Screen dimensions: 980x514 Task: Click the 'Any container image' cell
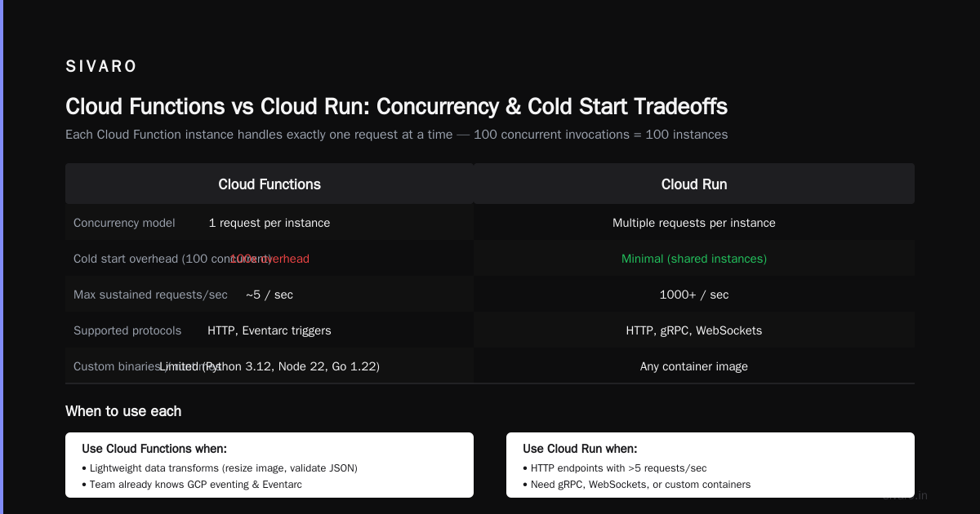tap(694, 366)
